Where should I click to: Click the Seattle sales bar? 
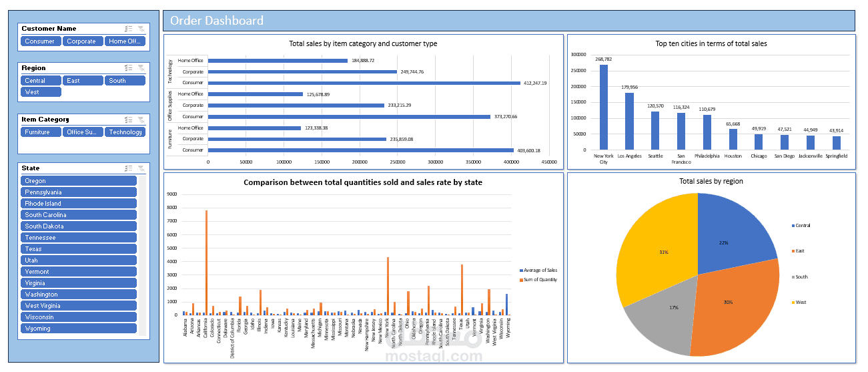point(655,131)
